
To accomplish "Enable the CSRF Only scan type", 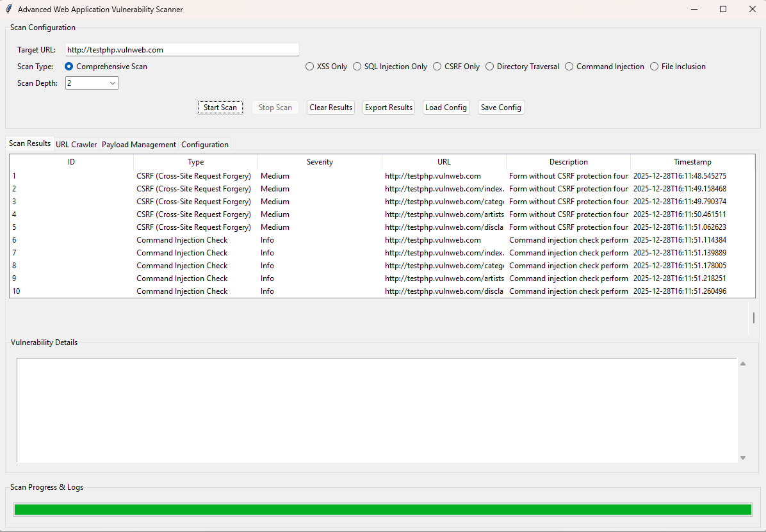I will [x=437, y=67].
